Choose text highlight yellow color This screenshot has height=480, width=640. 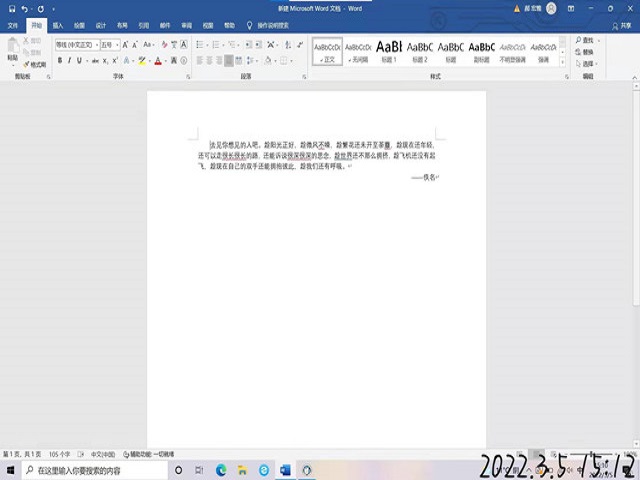pos(141,61)
